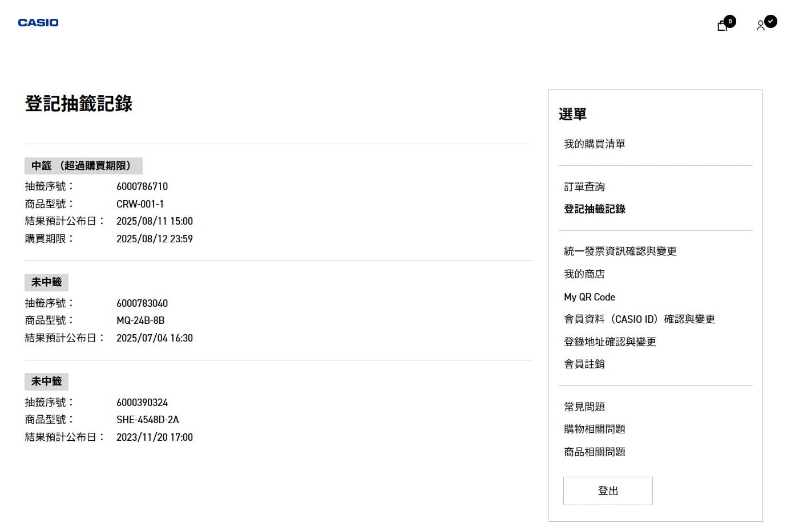Click product model CRW-001-1
This screenshot has height=532, width=791.
click(x=140, y=204)
